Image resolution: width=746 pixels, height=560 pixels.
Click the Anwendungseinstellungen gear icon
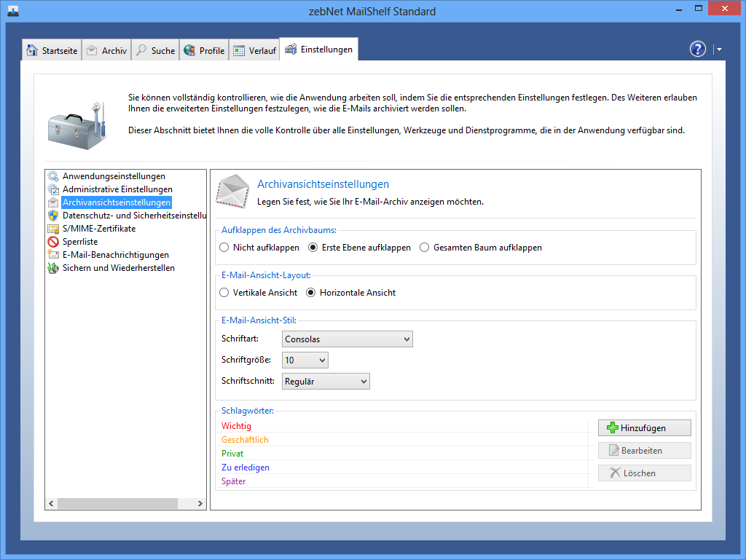click(53, 176)
